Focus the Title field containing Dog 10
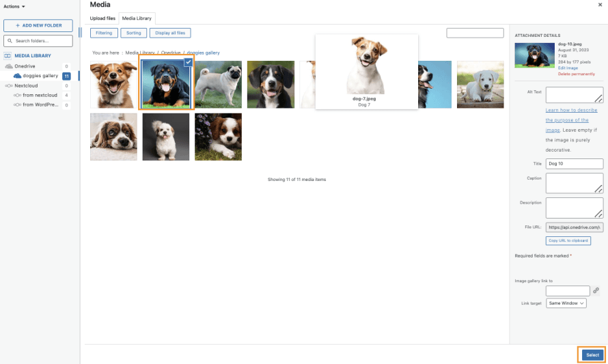Image resolution: width=608 pixels, height=364 pixels. (575, 164)
